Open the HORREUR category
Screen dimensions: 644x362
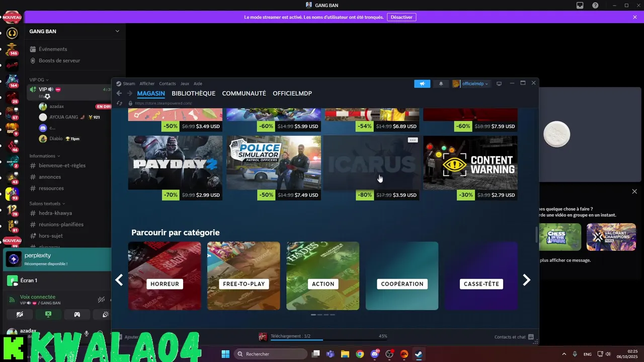[x=165, y=276]
